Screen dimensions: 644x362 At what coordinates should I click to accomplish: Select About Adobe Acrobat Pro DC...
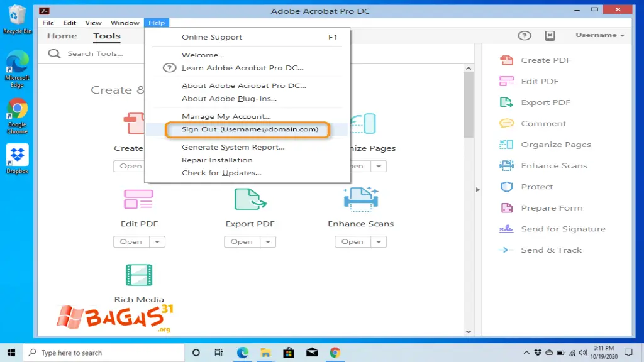point(247,85)
